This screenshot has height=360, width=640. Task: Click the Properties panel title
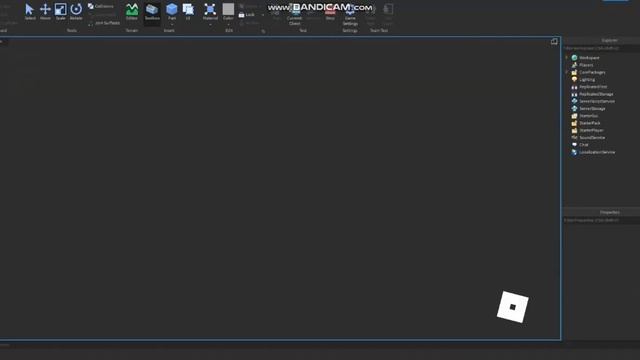[609, 212]
